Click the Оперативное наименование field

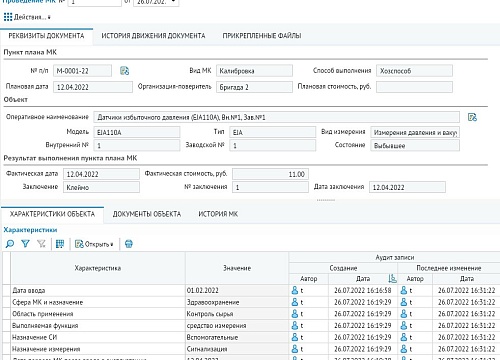276,117
